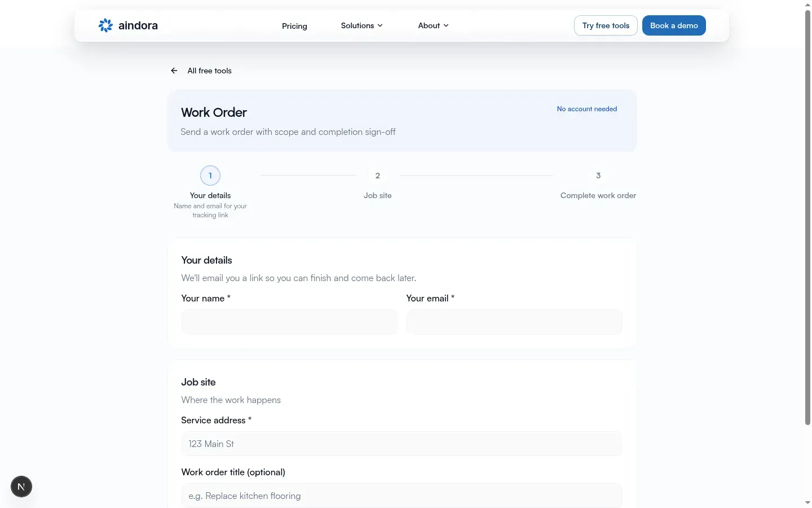The width and height of the screenshot is (812, 508).
Task: Focus the Your name input field
Action: point(289,322)
